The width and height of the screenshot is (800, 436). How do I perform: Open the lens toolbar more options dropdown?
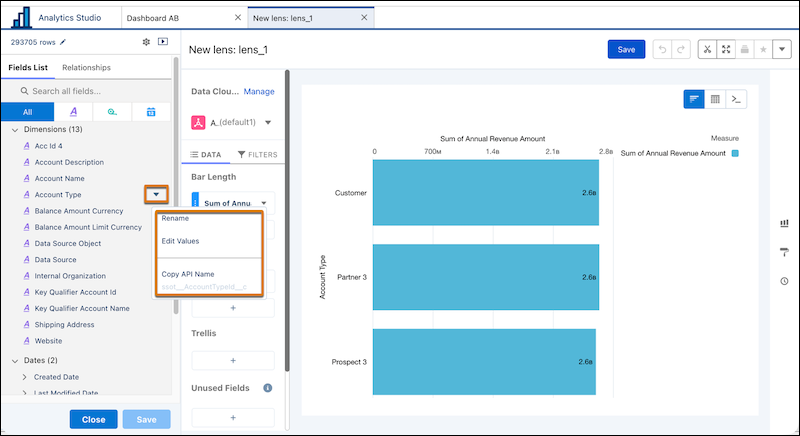point(782,49)
